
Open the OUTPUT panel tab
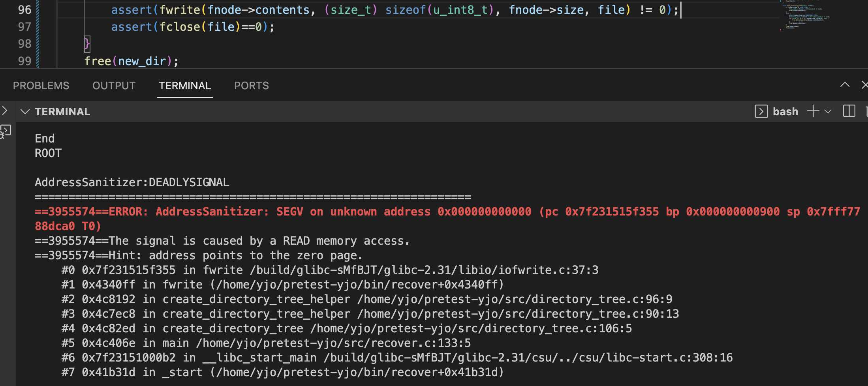click(114, 86)
